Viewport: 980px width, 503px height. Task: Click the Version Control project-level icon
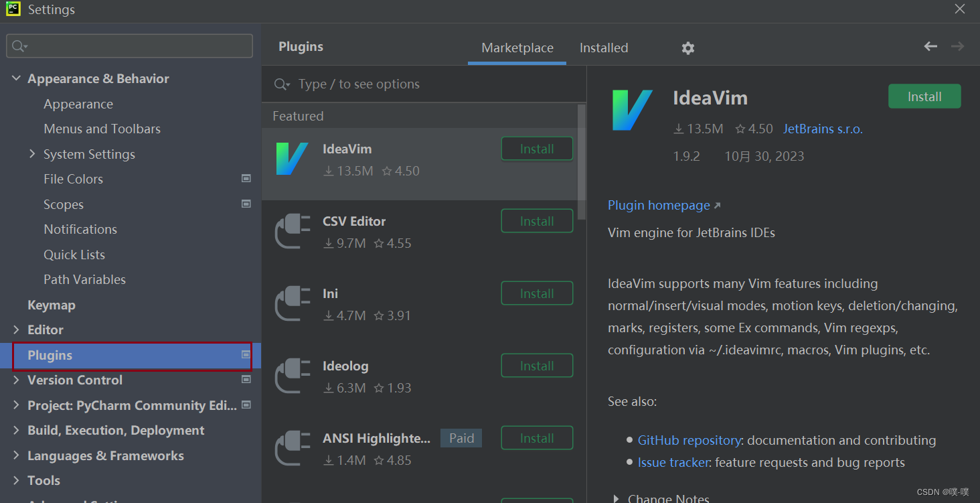246,379
